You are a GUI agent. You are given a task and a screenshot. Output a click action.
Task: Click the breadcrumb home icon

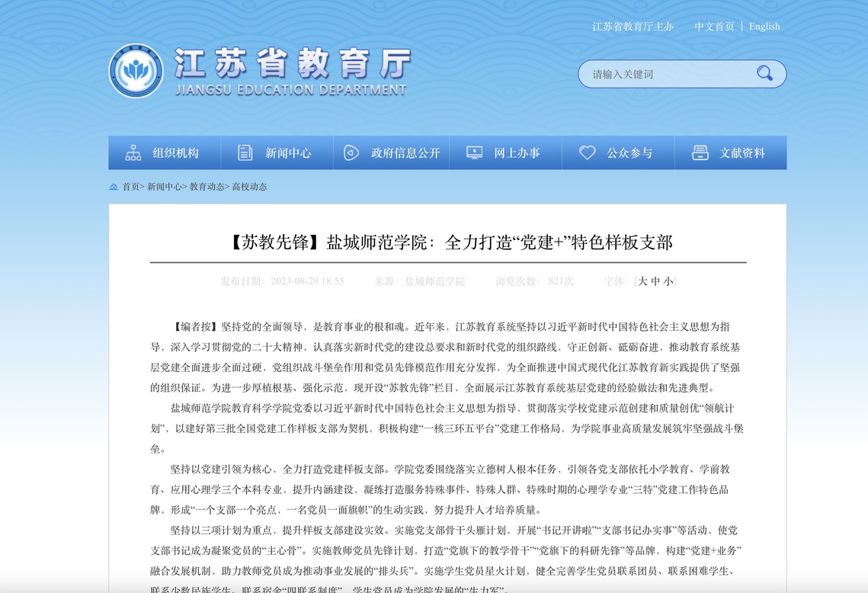[114, 187]
